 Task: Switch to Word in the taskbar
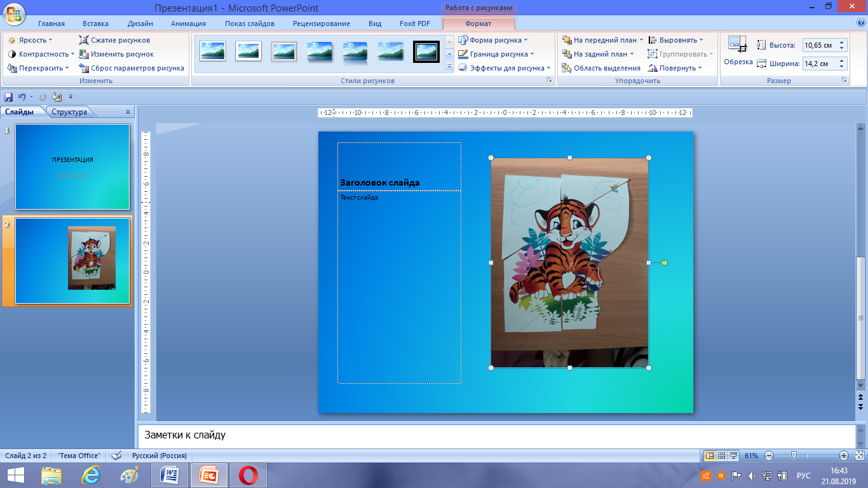tap(169, 475)
